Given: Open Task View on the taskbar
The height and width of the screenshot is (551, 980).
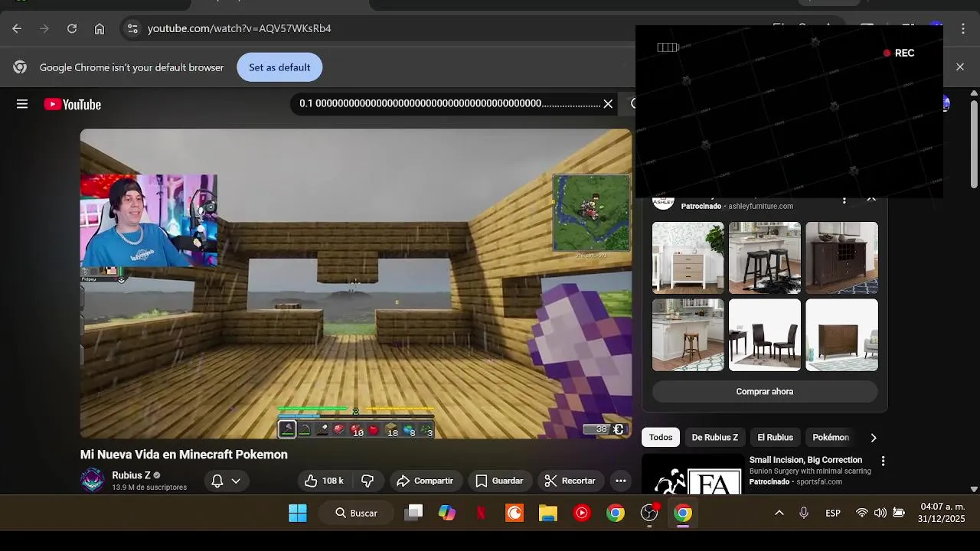Looking at the screenshot, I should [413, 513].
